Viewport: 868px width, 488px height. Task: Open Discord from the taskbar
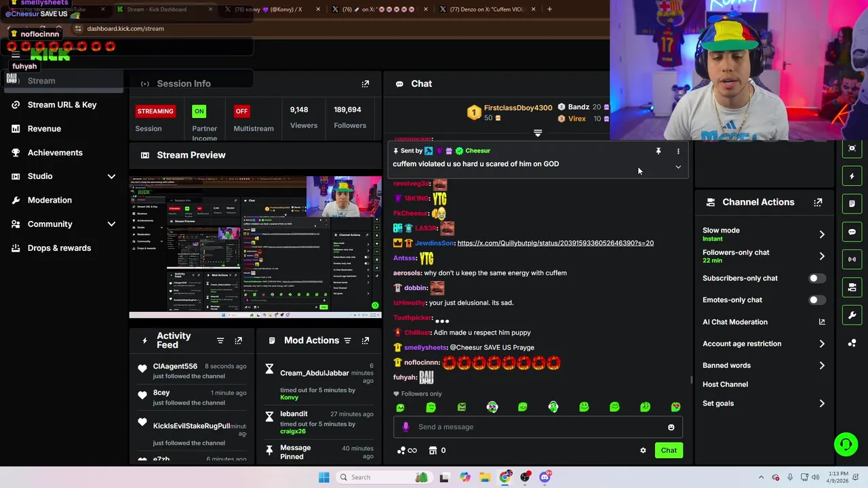pyautogui.click(x=545, y=477)
